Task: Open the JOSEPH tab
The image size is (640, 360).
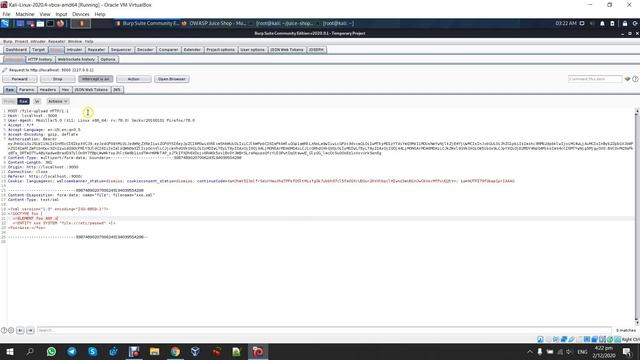Action: 316,50
